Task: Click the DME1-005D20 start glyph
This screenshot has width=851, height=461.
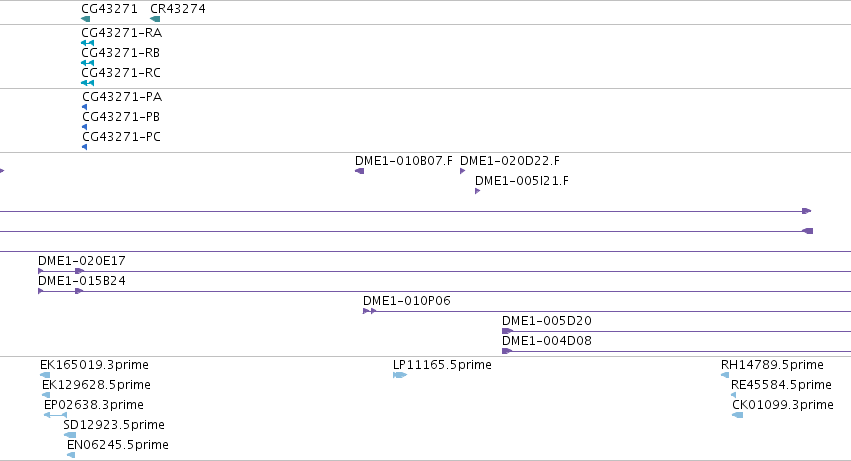Action: [507, 331]
